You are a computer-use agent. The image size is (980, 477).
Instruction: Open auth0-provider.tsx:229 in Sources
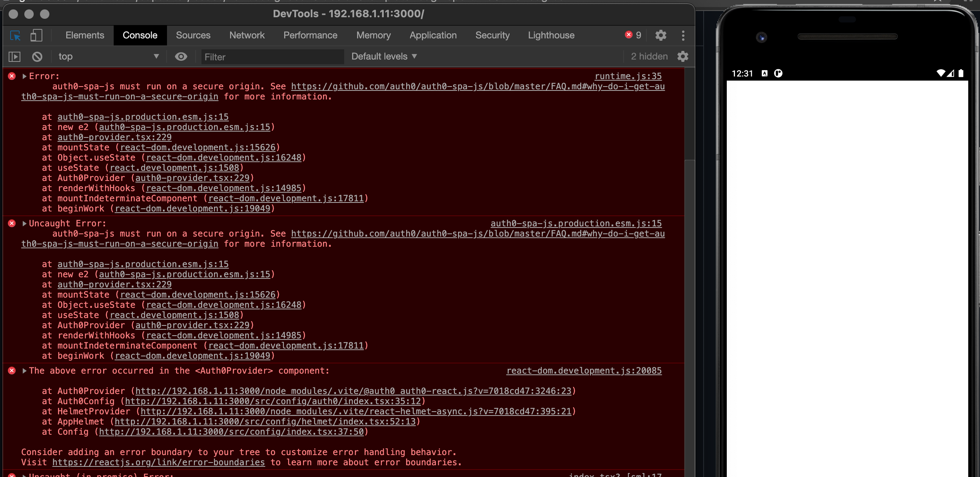click(x=114, y=137)
